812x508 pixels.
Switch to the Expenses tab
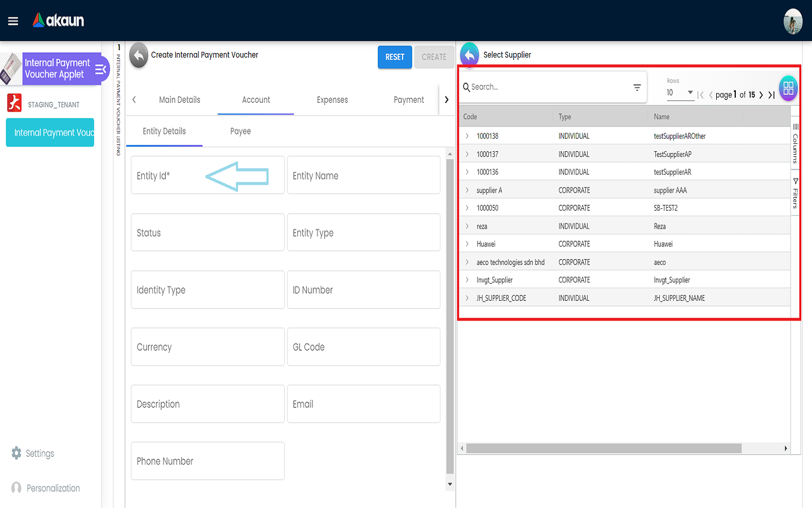coord(332,100)
